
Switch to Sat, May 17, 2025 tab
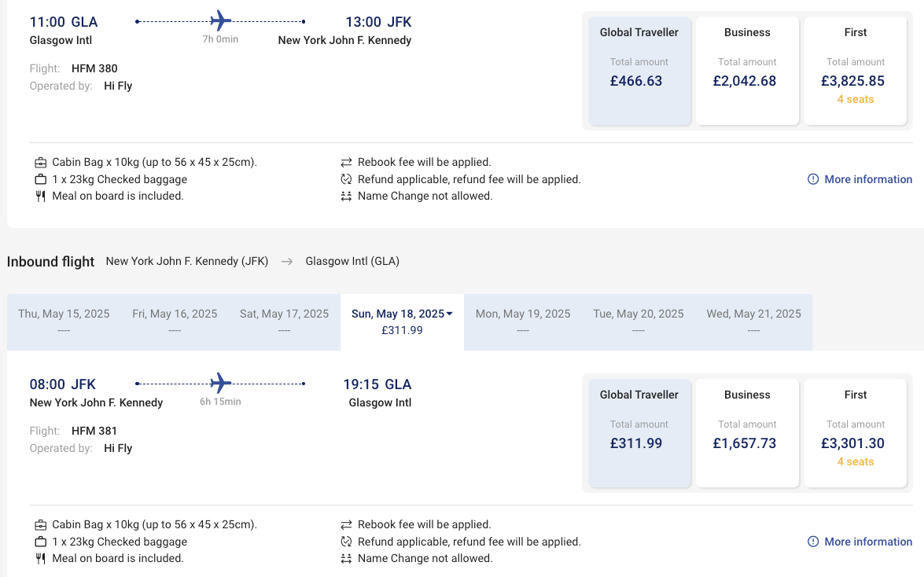tap(284, 322)
